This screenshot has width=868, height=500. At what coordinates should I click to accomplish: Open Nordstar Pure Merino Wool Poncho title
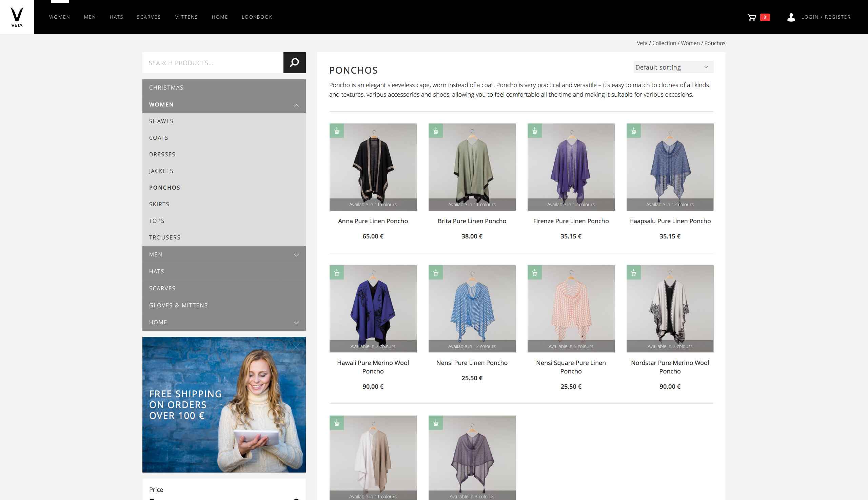tap(670, 367)
